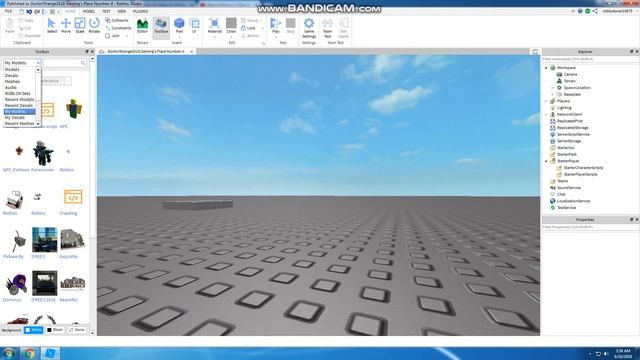Viewport: 640px width, 360px height.
Task: Open Roblox Studio taskbar icon
Action: click(50, 353)
